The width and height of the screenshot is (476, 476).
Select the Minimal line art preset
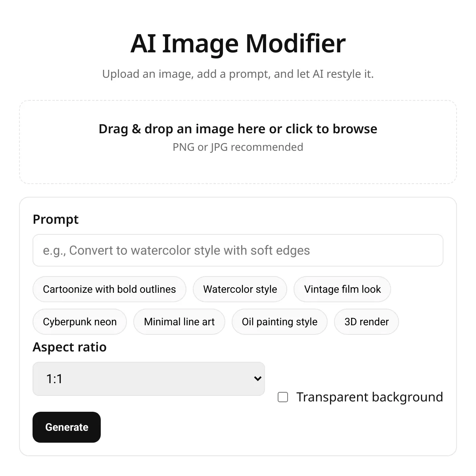(179, 322)
